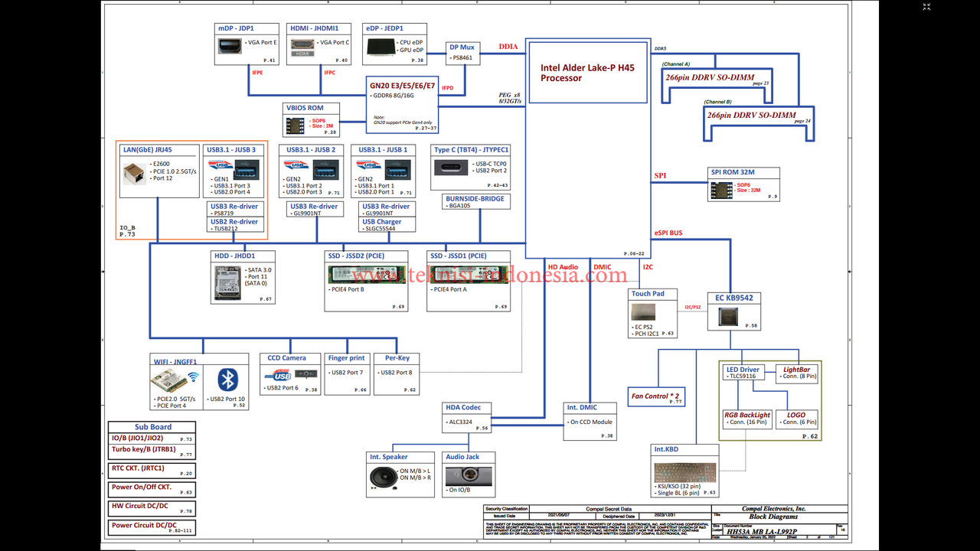Click the USB port image in JUSB 1
The height and width of the screenshot is (551, 980).
(397, 169)
